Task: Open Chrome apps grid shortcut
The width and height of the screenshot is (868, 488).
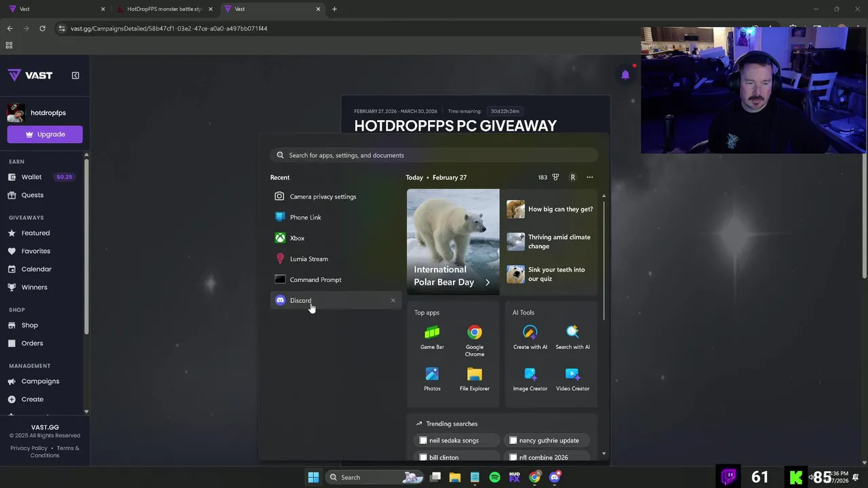Action: point(9,45)
